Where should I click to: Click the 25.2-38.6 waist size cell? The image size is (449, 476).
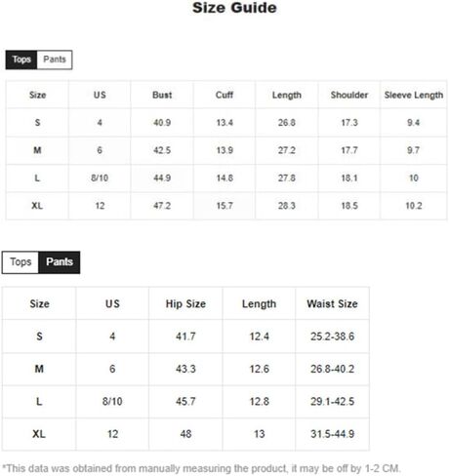point(332,337)
